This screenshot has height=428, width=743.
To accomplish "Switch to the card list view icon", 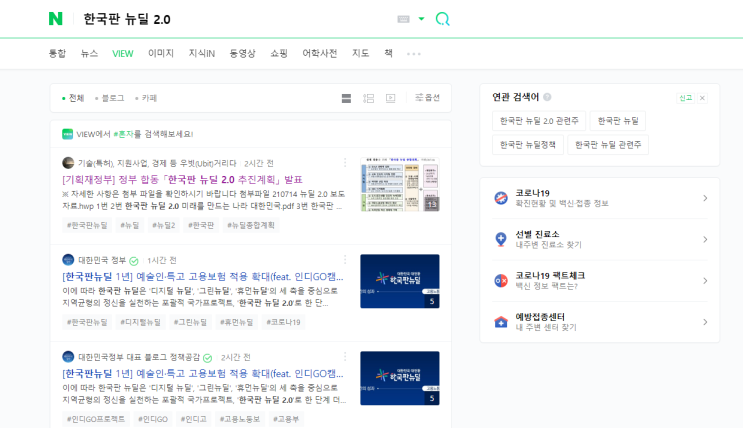I will click(x=346, y=98).
